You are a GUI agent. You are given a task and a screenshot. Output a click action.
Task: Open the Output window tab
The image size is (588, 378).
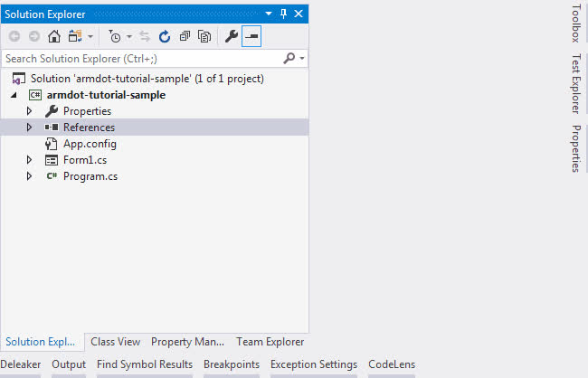coord(69,364)
